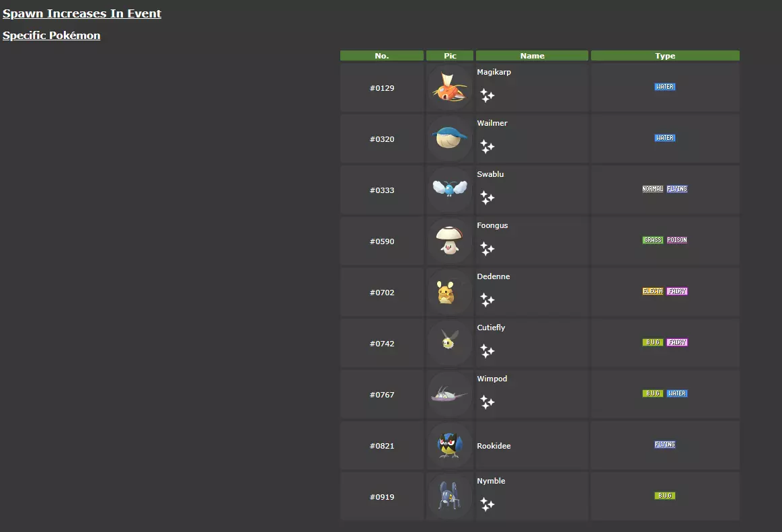Click the shiny sparkle icon under Cutiefly
The height and width of the screenshot is (532, 782).
click(487, 351)
